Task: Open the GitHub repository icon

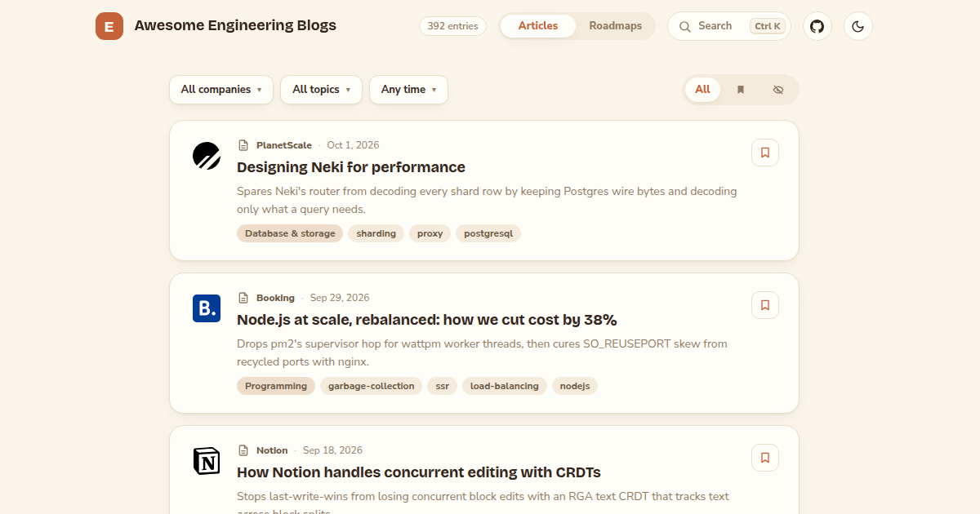Action: coord(817,26)
